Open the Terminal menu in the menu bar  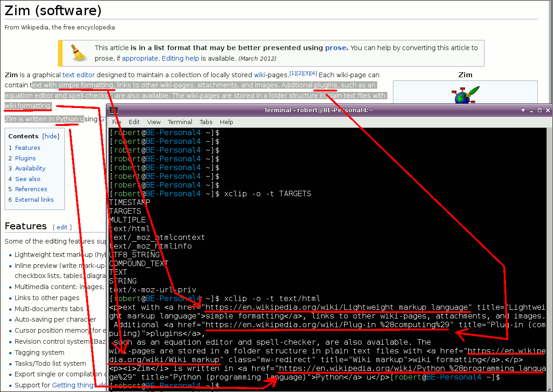click(180, 122)
